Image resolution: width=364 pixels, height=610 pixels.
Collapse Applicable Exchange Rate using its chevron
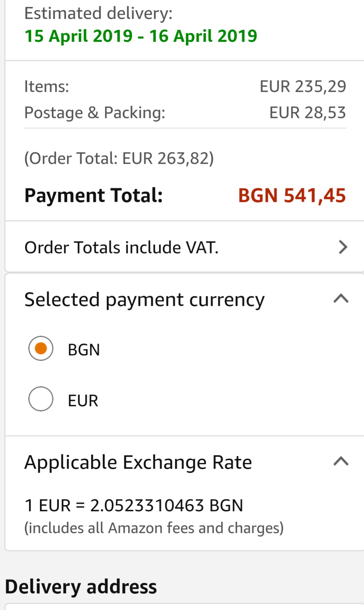pos(341,461)
